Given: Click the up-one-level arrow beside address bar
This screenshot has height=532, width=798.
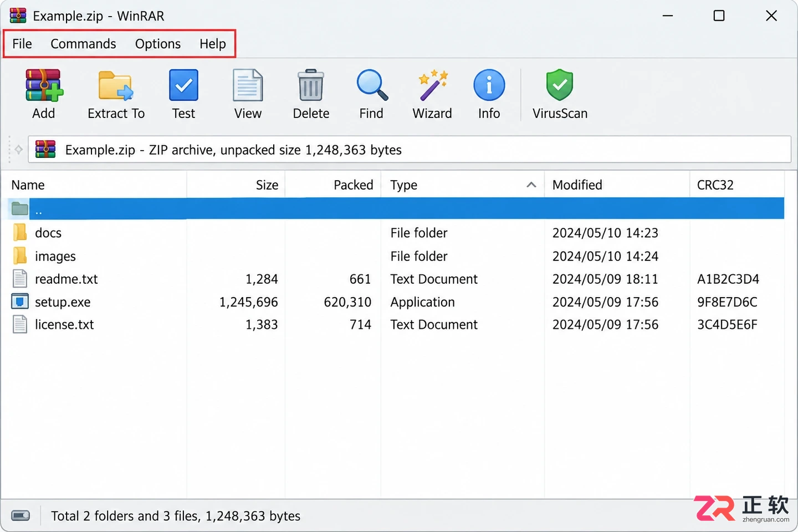Looking at the screenshot, I should tap(18, 150).
